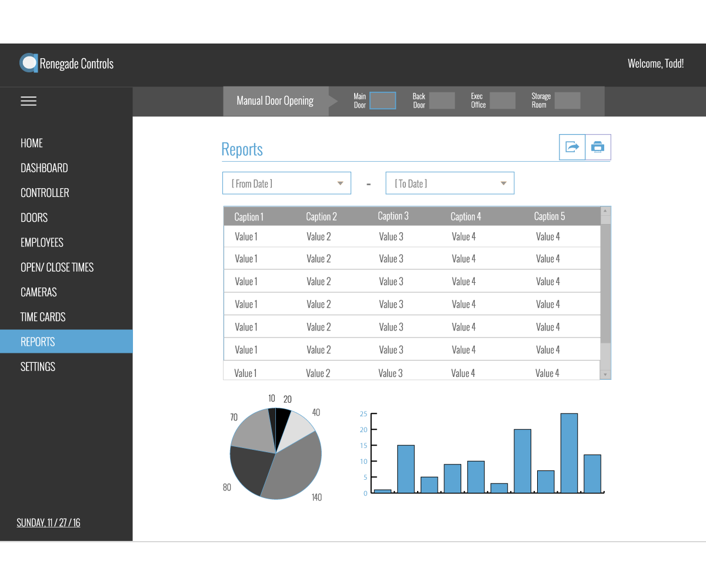
Task: Expand the From Date dropdown
Action: (x=287, y=183)
